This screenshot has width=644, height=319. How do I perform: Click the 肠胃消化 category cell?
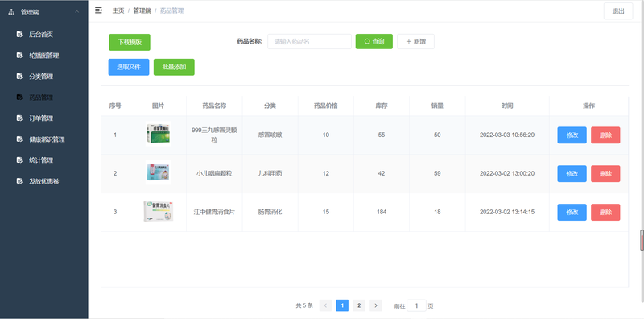tap(270, 212)
